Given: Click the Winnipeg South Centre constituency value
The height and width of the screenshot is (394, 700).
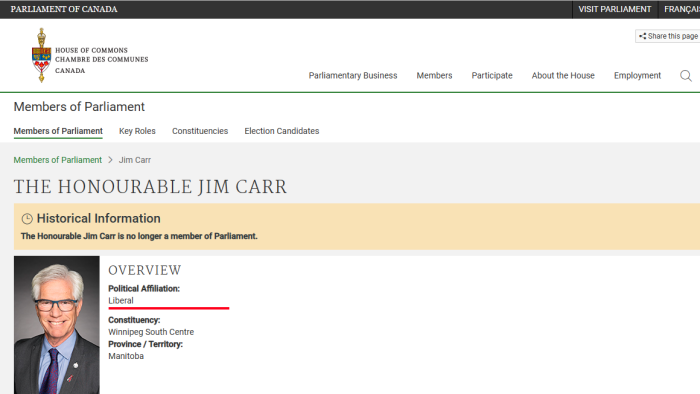Looking at the screenshot, I should pyautogui.click(x=151, y=332).
